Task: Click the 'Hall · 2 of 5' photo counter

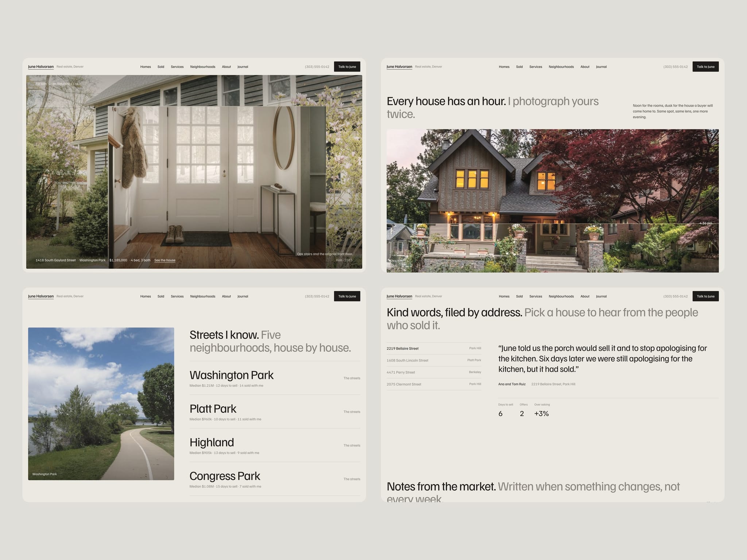Action: coord(344,260)
